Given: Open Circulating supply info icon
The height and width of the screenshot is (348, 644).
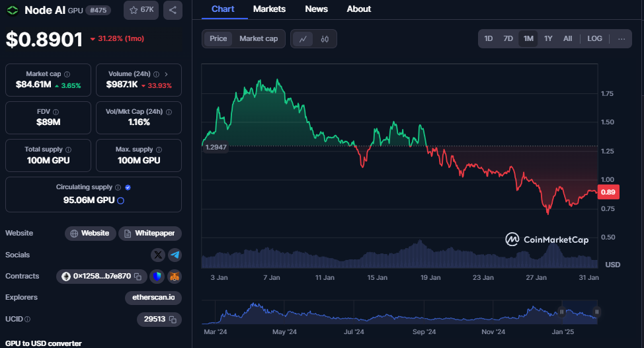Looking at the screenshot, I should 118,187.
